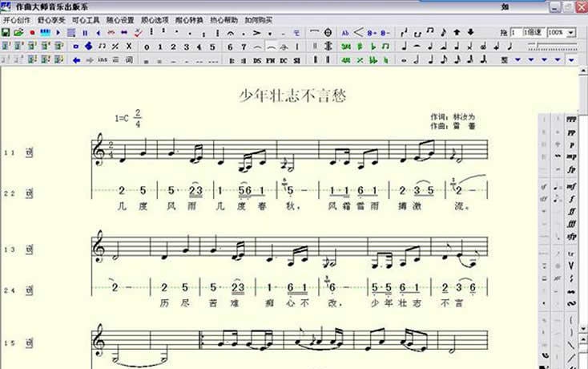588x369 pixels.
Task: Open the 顺心选项 menu
Action: (155, 20)
